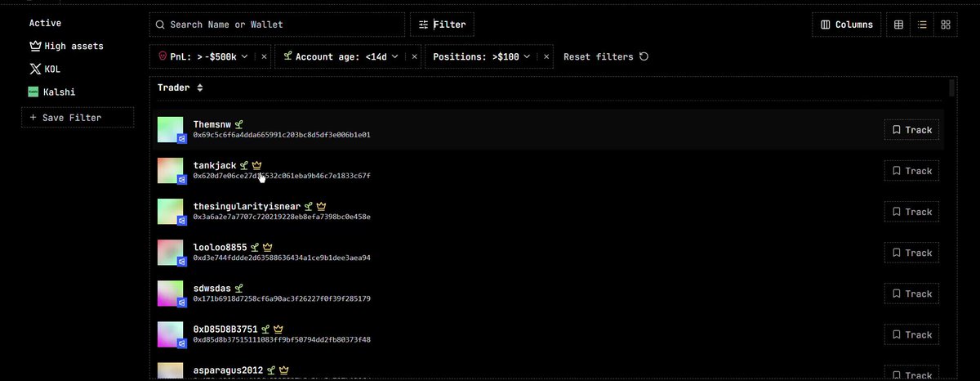
Task: Click Reset filters
Action: (x=606, y=56)
